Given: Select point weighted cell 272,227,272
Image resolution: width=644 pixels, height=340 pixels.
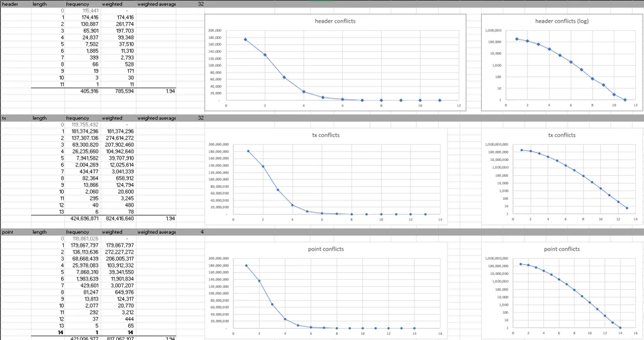Looking at the screenshot, I should (x=118, y=251).
